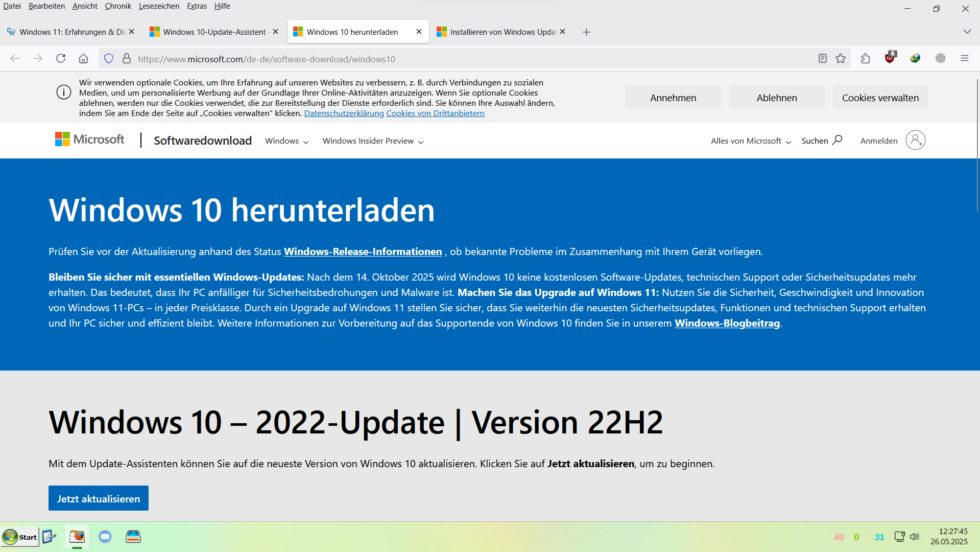Open Cookies von Drittanbietern link
Viewport: 980px width, 552px height.
click(x=435, y=113)
